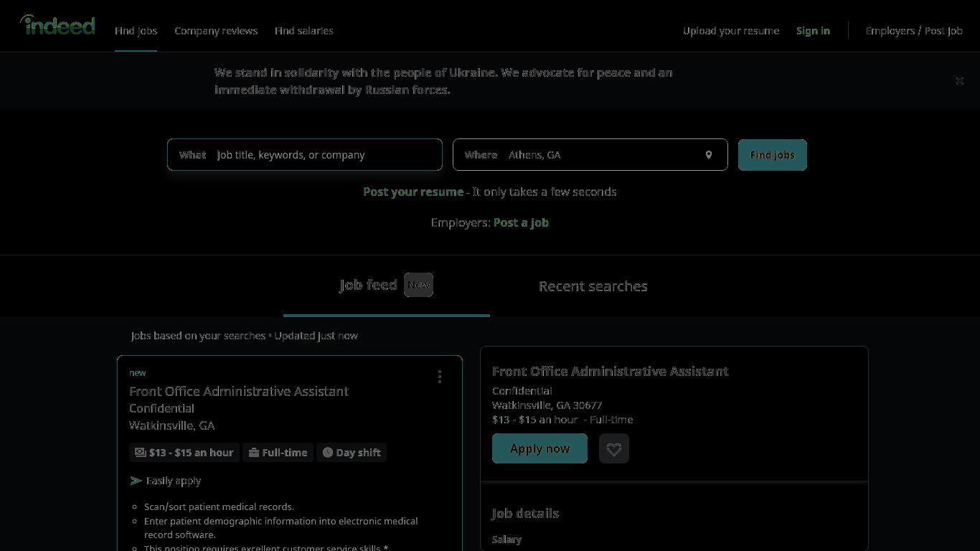Click the Apply now button

(x=540, y=448)
